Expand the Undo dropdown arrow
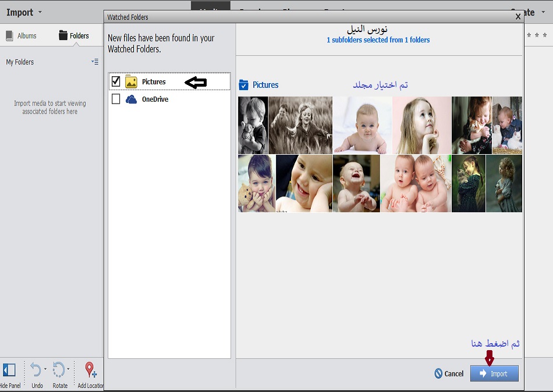This screenshot has height=392, width=553. pos(45,369)
